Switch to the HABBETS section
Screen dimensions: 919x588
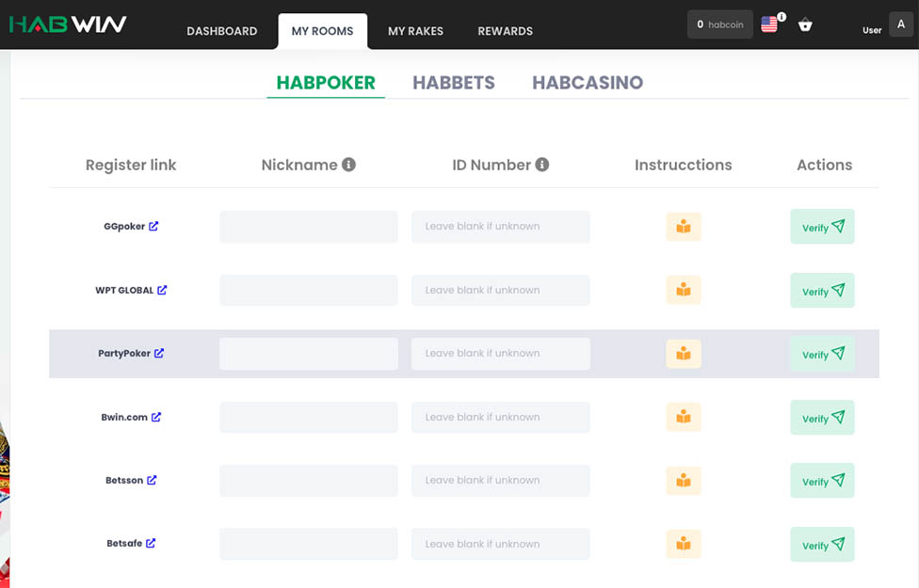pyautogui.click(x=454, y=83)
